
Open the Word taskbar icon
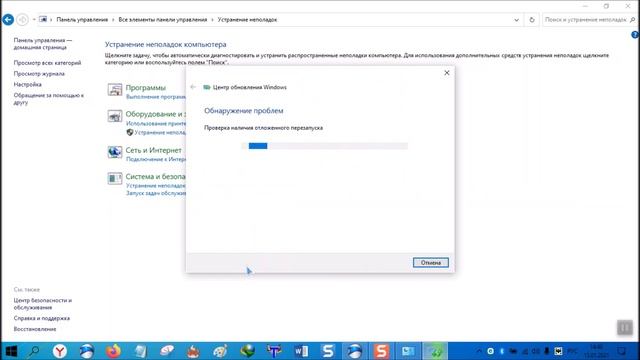[301, 351]
